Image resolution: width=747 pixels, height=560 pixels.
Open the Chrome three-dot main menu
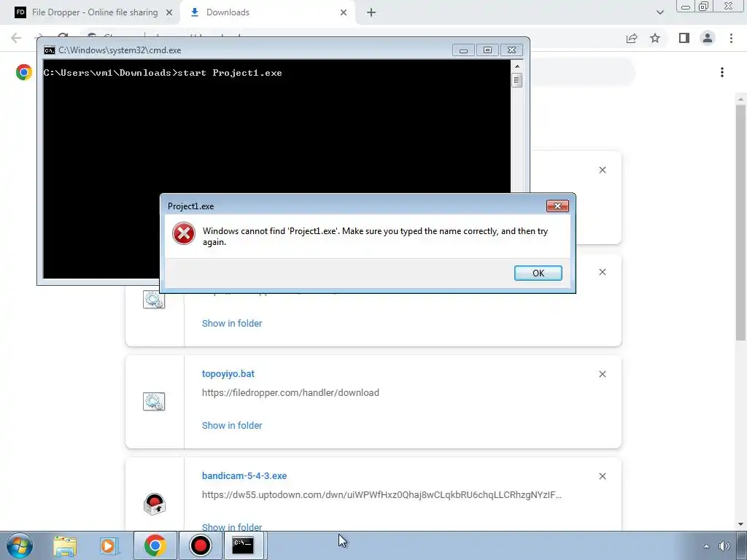coord(731,38)
